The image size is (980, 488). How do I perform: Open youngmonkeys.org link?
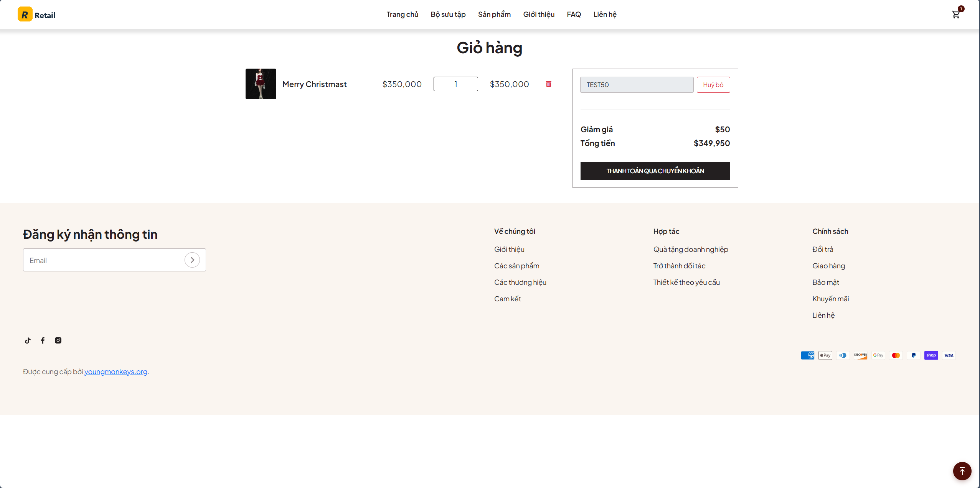coord(115,371)
